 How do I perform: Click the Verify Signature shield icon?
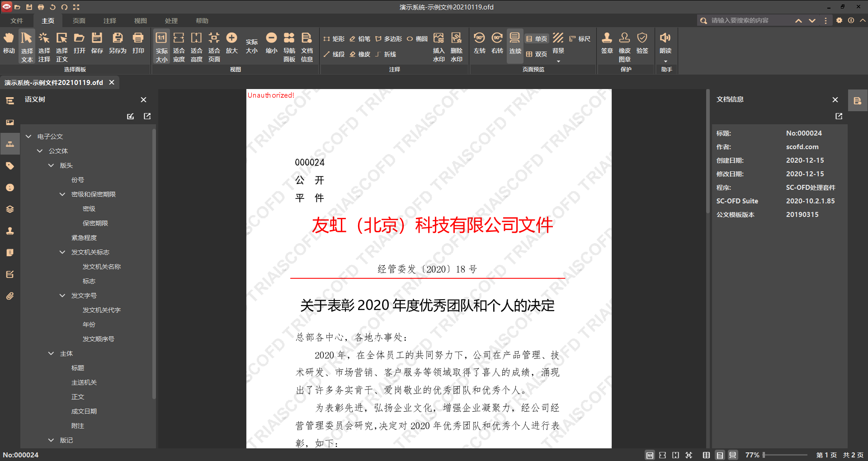[x=642, y=43]
